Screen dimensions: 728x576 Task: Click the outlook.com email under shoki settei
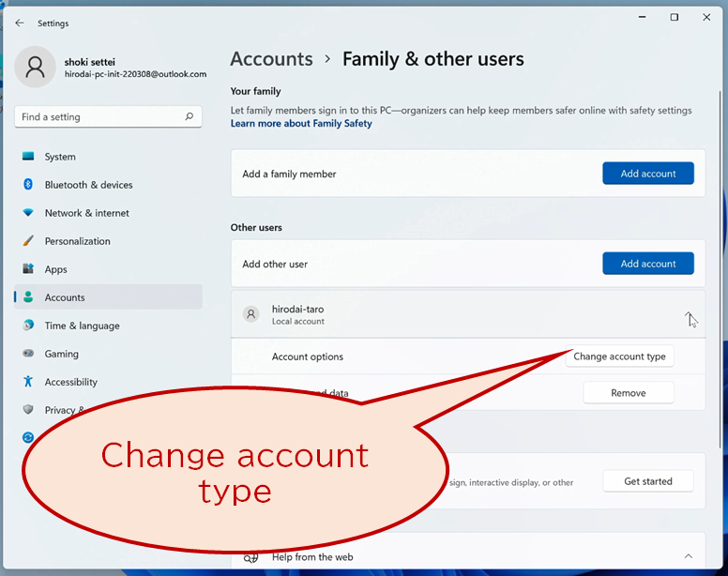pos(135,74)
